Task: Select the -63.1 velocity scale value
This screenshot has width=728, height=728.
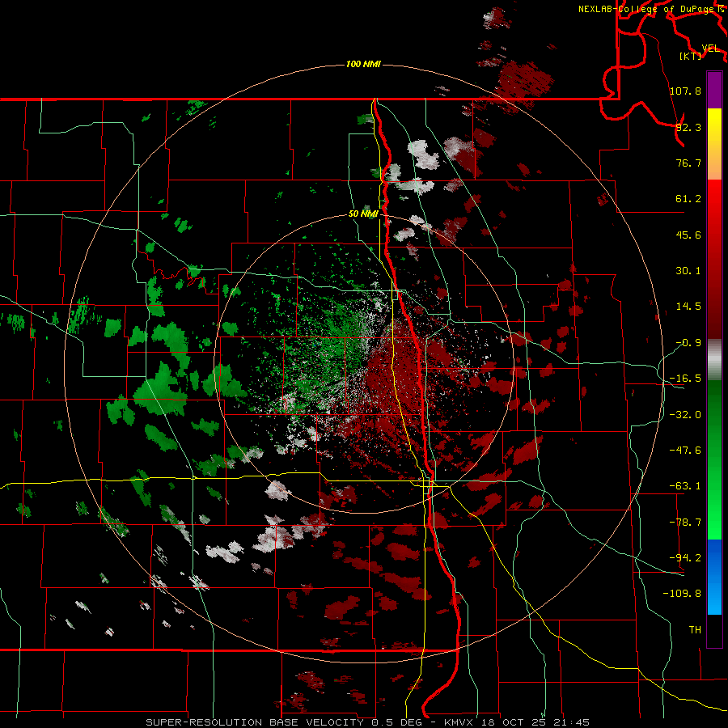Action: 685,486
